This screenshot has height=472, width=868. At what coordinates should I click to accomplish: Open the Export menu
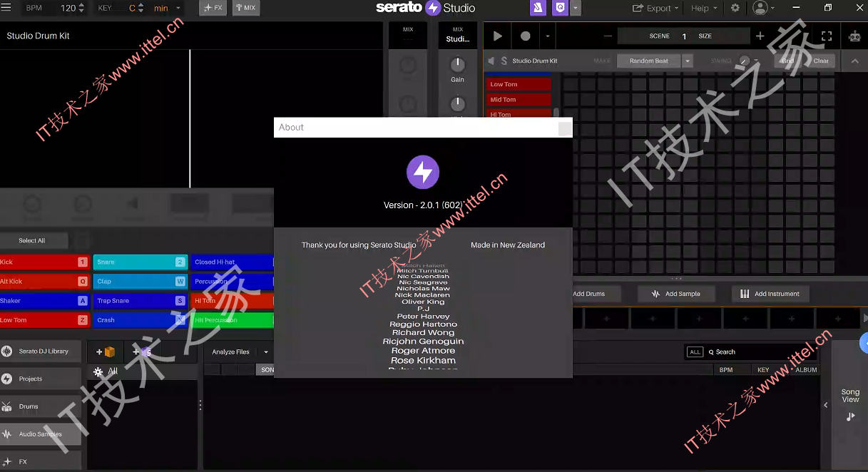point(656,8)
